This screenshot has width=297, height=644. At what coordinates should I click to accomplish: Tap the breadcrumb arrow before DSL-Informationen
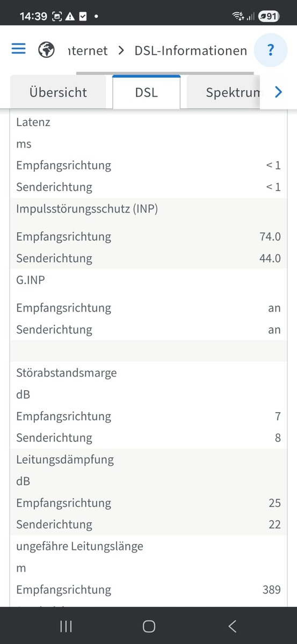point(121,50)
